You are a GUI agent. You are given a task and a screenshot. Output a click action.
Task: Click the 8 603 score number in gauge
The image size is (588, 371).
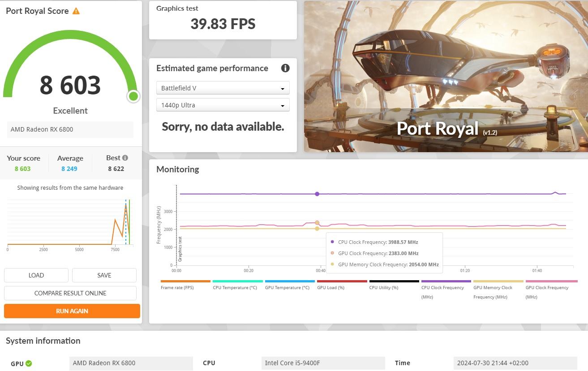coord(70,85)
